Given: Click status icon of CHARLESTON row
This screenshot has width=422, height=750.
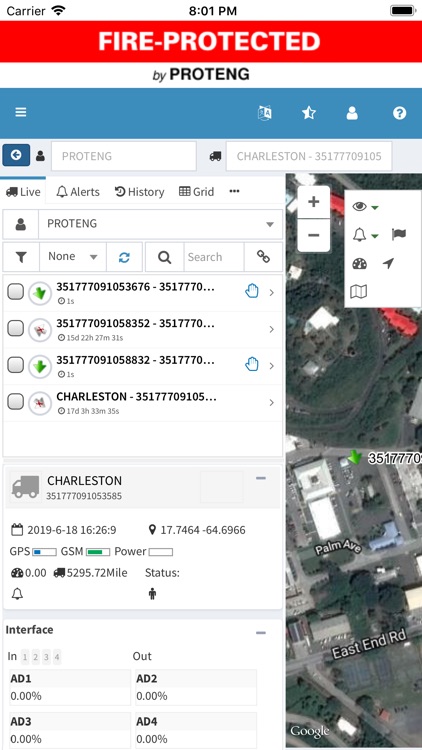Looking at the screenshot, I should tap(40, 403).
